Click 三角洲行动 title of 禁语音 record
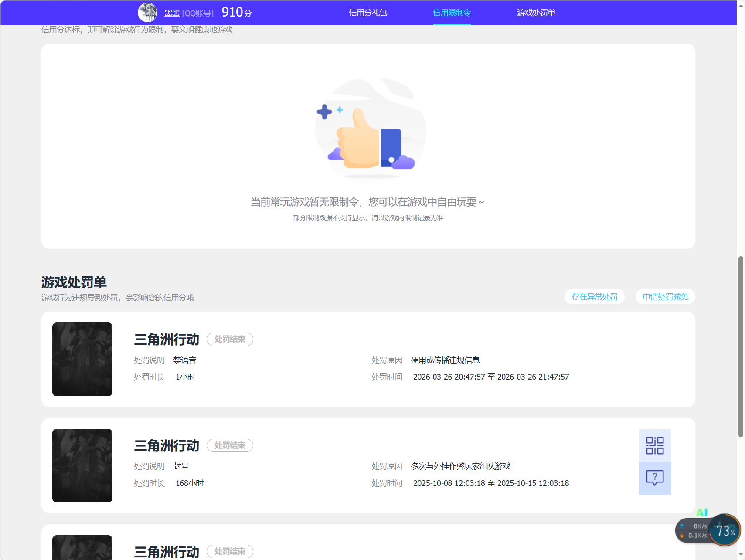 pyautogui.click(x=167, y=339)
